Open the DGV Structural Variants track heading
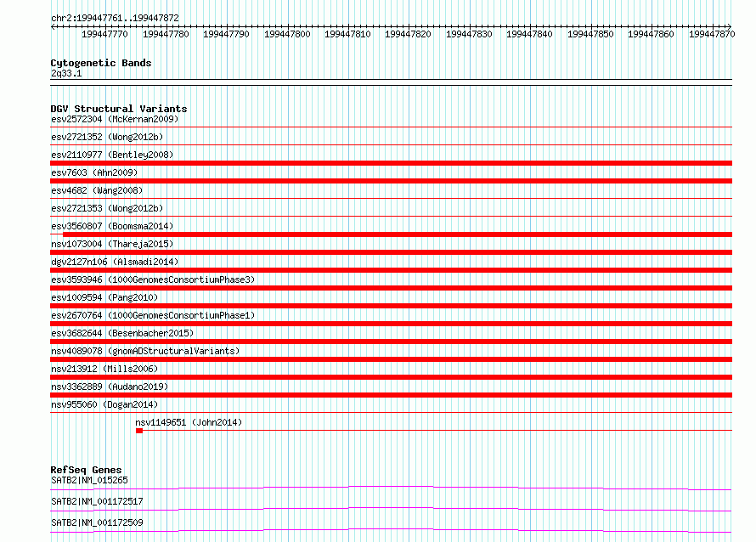 (119, 109)
